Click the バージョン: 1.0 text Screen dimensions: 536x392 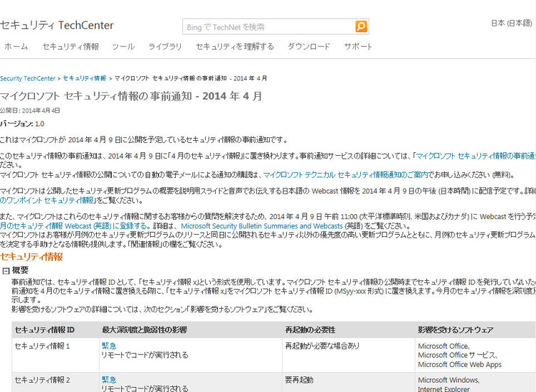22,124
